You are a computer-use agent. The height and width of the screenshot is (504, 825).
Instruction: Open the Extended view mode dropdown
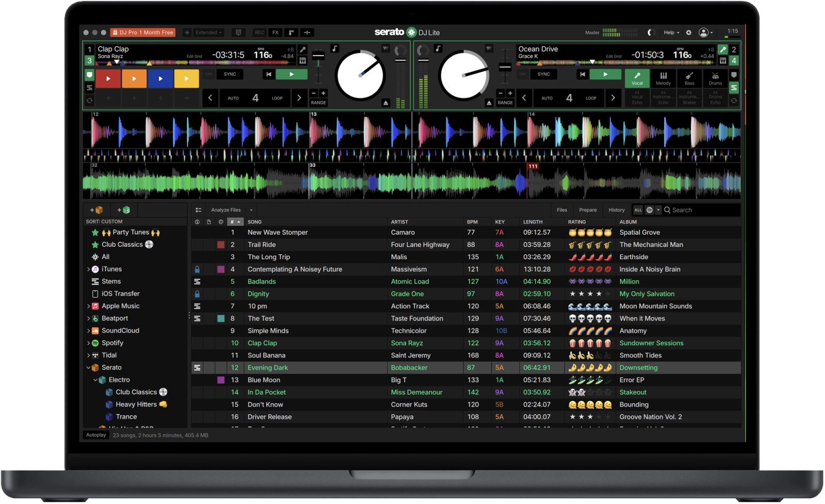(x=208, y=32)
